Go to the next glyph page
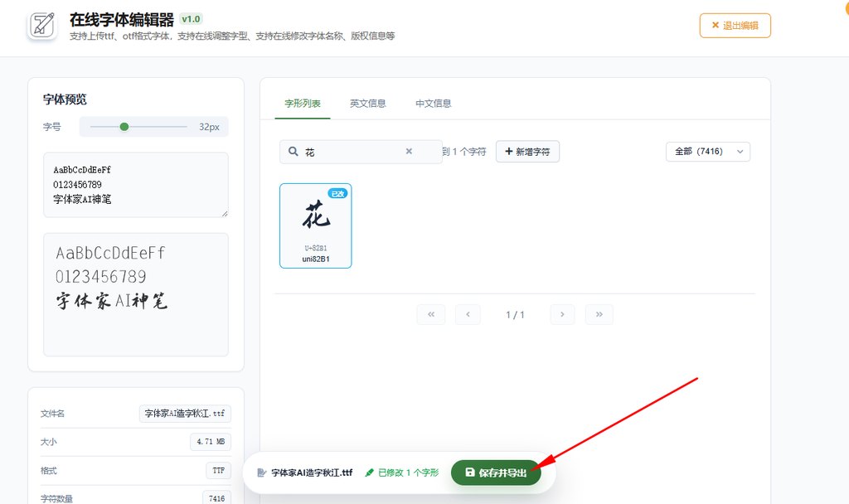 click(x=562, y=314)
